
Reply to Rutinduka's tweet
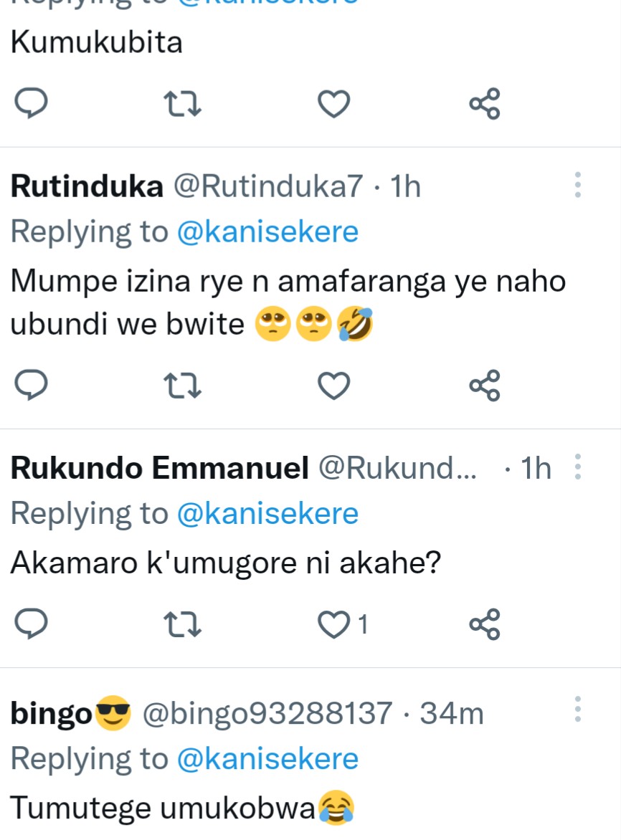click(31, 386)
